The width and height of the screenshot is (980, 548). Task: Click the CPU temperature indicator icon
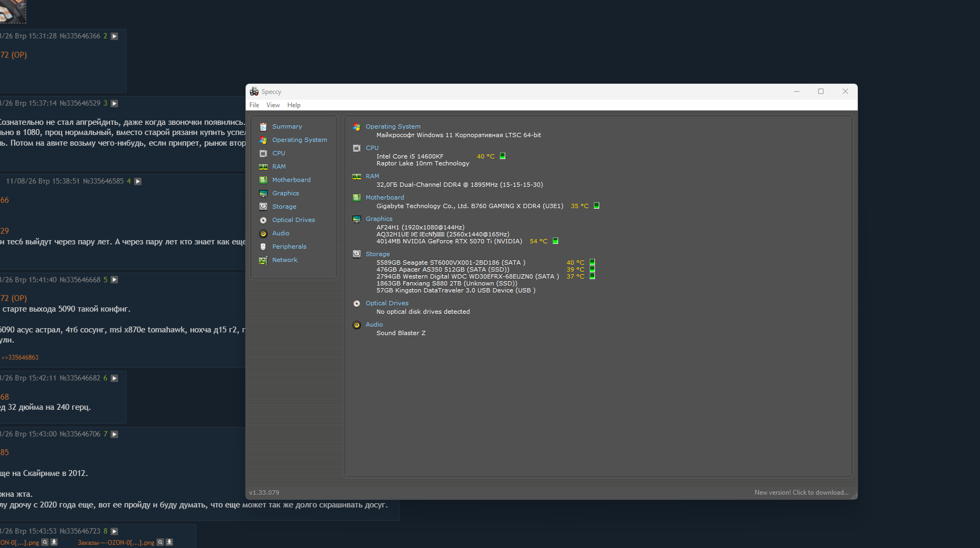tap(503, 156)
